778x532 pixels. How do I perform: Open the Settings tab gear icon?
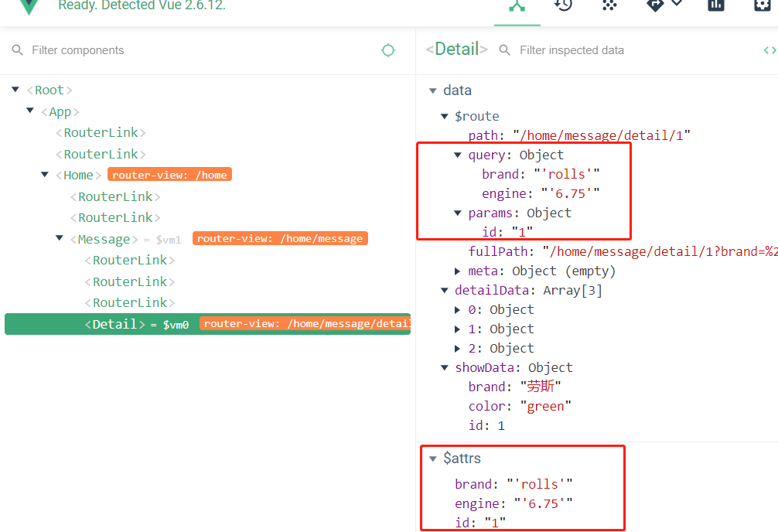pos(762,5)
